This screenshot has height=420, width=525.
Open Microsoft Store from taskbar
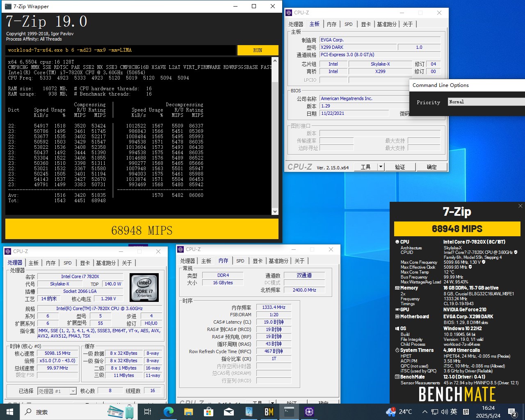209,412
